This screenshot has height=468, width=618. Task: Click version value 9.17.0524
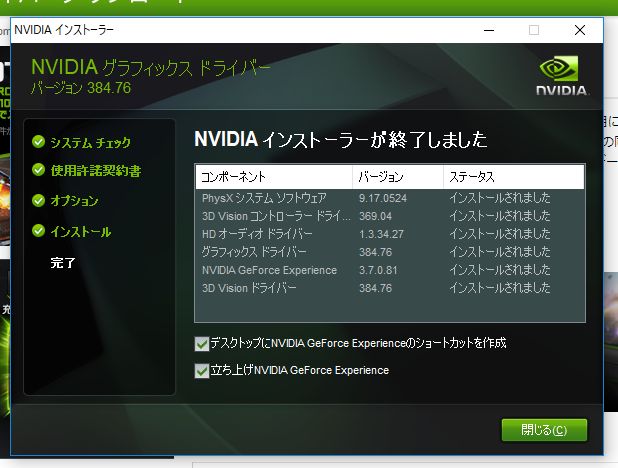pyautogui.click(x=383, y=198)
